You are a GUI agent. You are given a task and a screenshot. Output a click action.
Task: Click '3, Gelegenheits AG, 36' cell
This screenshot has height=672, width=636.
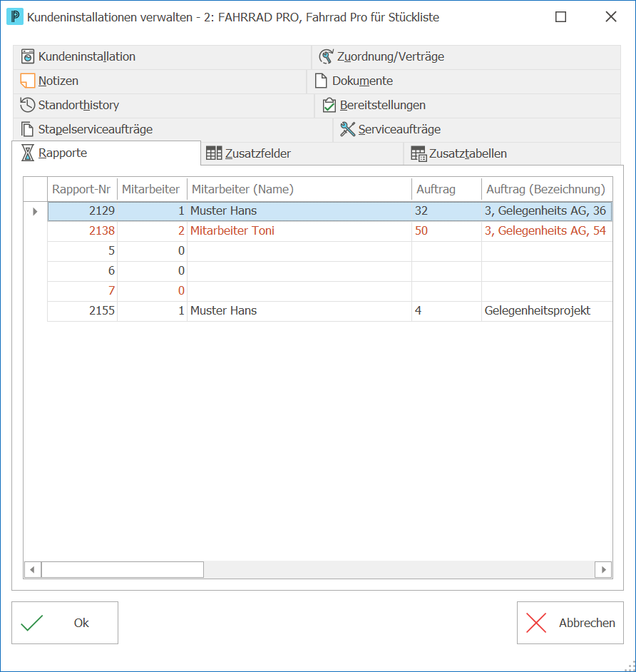(547, 211)
